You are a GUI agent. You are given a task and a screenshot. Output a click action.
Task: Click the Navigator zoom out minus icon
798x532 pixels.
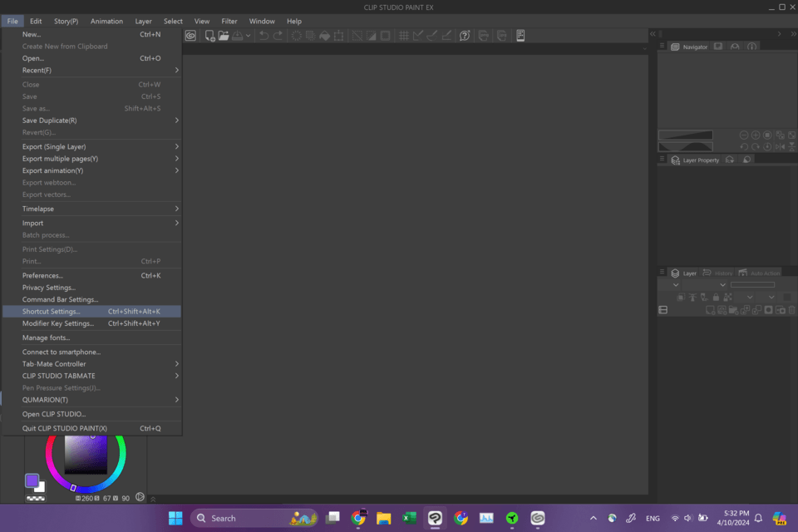(x=743, y=135)
